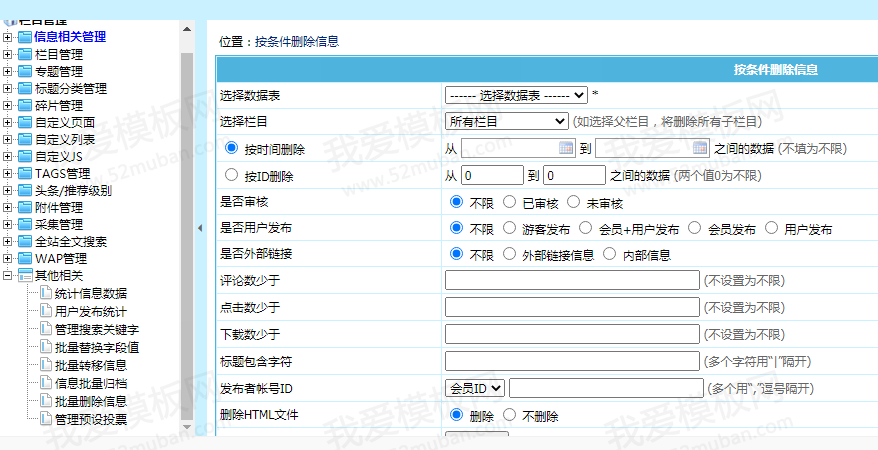This screenshot has height=450, width=878.
Task: Choose 游客发布 radio option
Action: pyautogui.click(x=509, y=228)
